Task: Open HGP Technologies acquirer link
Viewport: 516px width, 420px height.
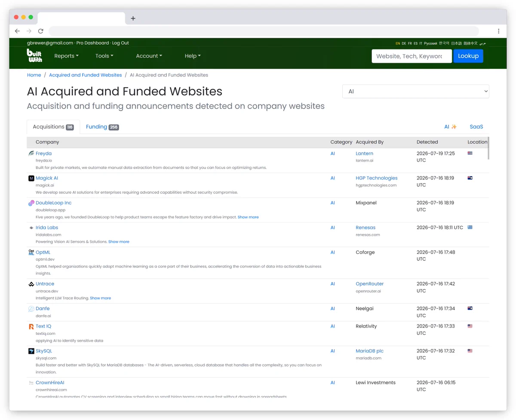Action: [376, 178]
